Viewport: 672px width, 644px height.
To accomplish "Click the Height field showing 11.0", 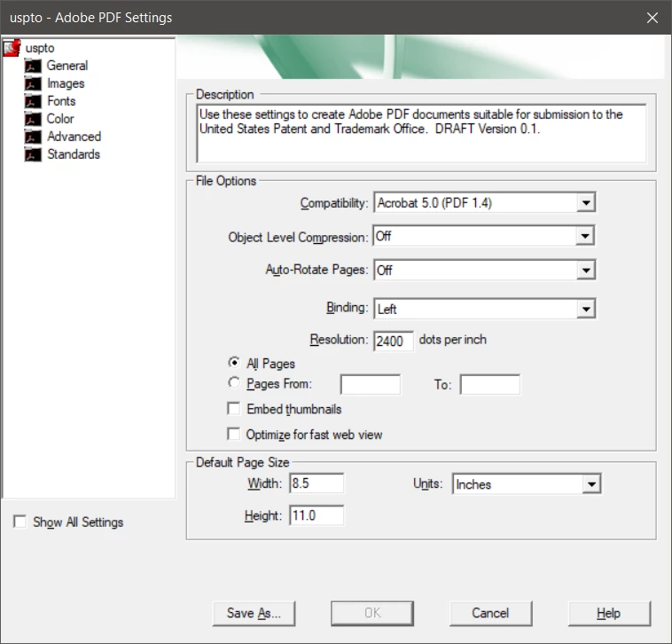I will (316, 515).
